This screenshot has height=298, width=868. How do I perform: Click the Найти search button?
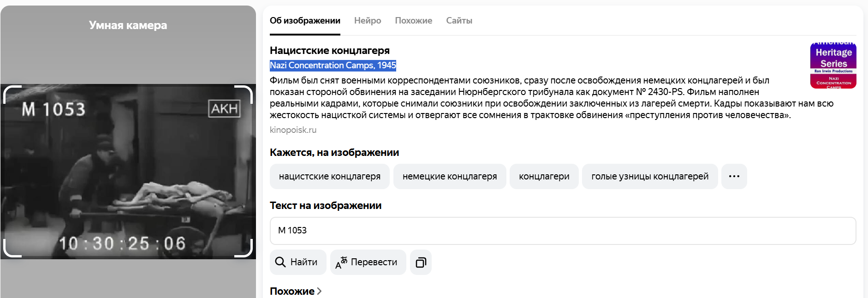pos(298,262)
